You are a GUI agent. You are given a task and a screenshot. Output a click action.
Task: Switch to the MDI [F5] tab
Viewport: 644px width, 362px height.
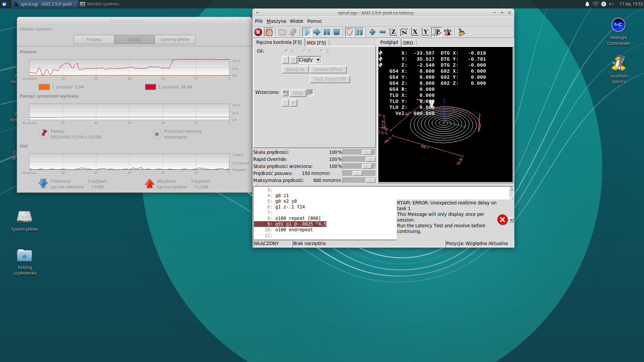[x=316, y=43]
